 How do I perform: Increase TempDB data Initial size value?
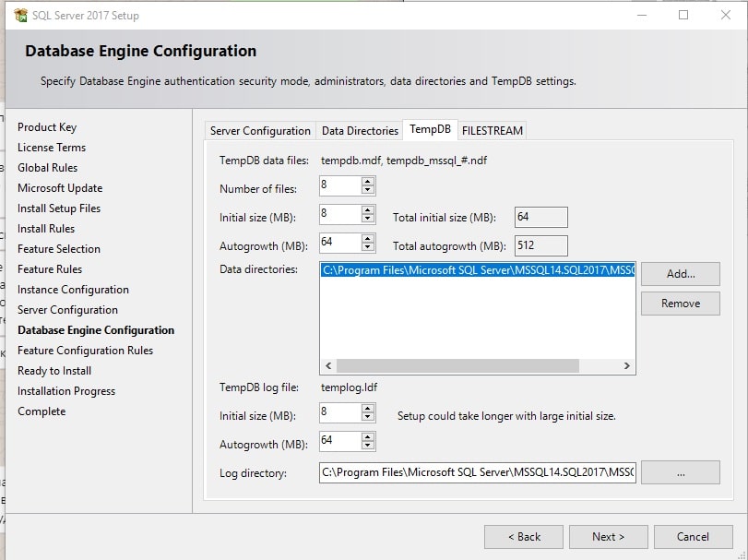pos(368,209)
